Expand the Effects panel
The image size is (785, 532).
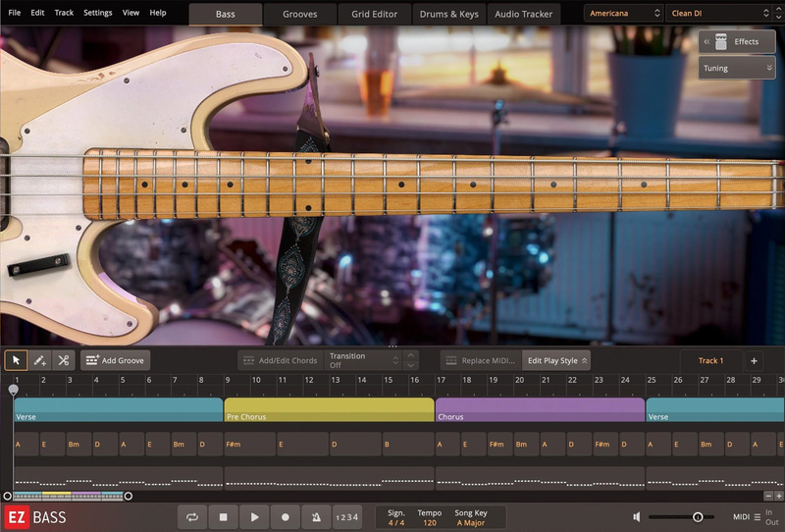point(737,41)
